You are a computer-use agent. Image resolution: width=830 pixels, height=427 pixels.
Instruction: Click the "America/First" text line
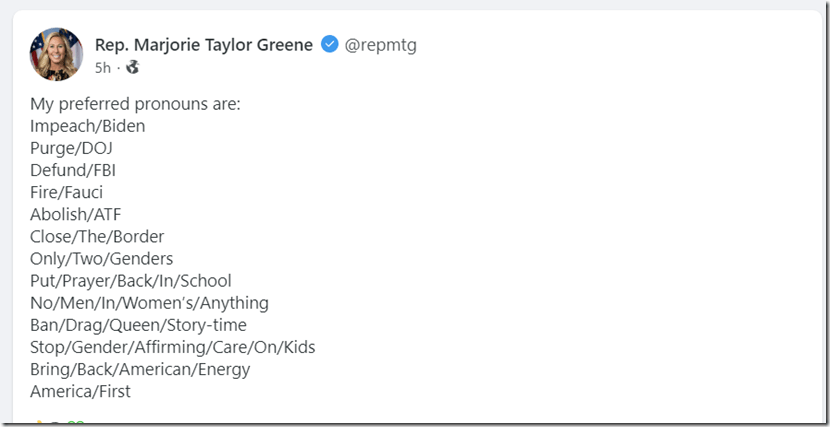pos(80,391)
